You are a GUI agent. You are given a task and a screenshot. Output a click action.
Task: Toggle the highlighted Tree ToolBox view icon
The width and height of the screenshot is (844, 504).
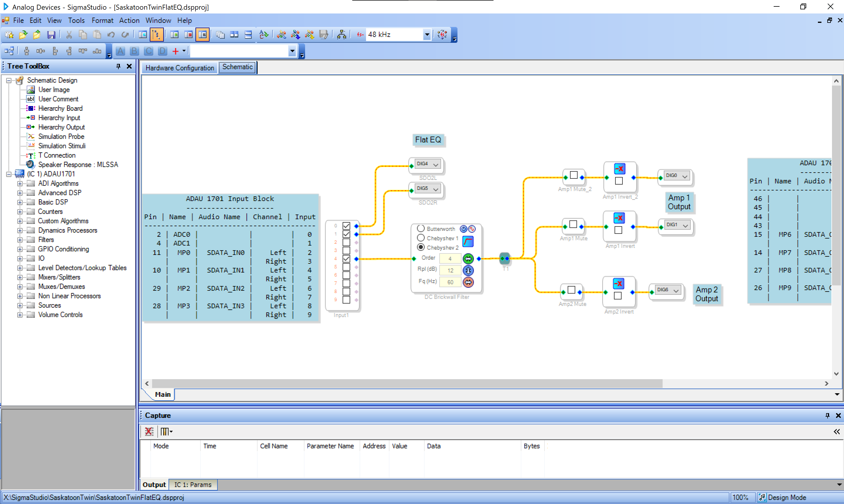tap(156, 35)
